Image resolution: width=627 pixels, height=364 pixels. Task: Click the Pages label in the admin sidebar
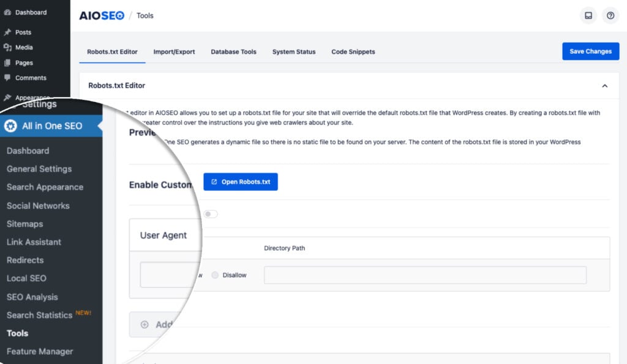coord(24,63)
